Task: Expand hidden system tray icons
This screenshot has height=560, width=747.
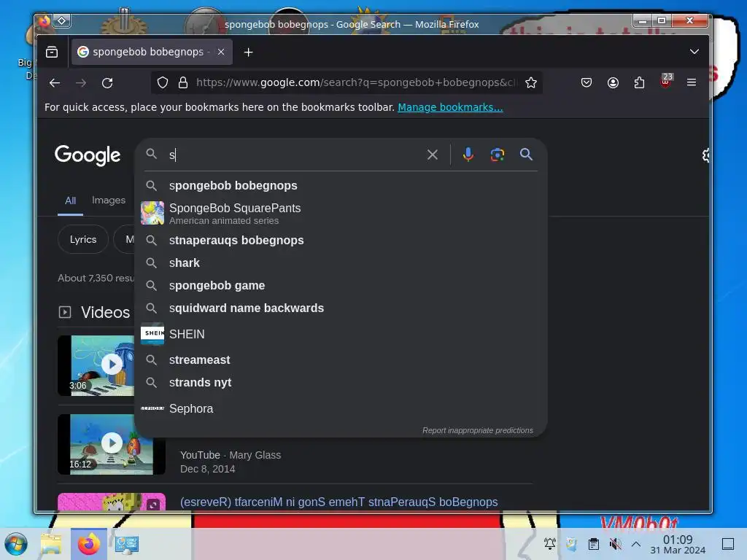Action: (x=635, y=543)
